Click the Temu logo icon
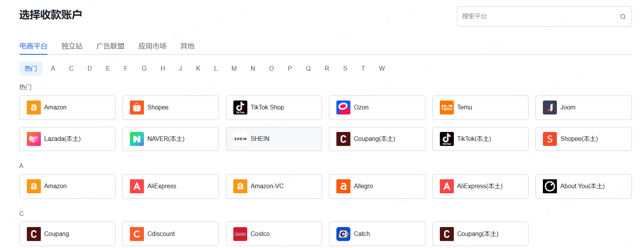This screenshot has height=248, width=644. [446, 108]
